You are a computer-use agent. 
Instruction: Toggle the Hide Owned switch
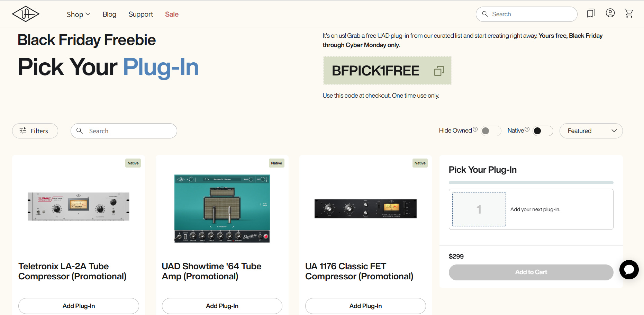click(x=491, y=131)
